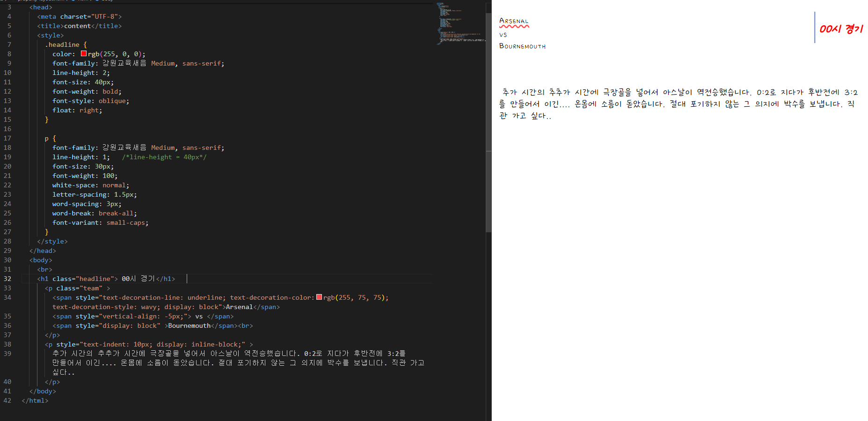Click the closing '</body>' tag
The width and height of the screenshot is (868, 421).
(x=43, y=391)
